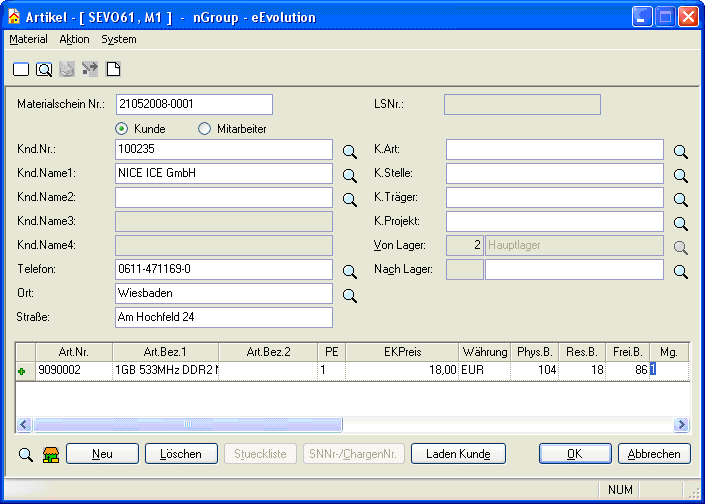The image size is (705, 504).
Task: Click the green plus icon in article row
Action: pyautogui.click(x=22, y=371)
